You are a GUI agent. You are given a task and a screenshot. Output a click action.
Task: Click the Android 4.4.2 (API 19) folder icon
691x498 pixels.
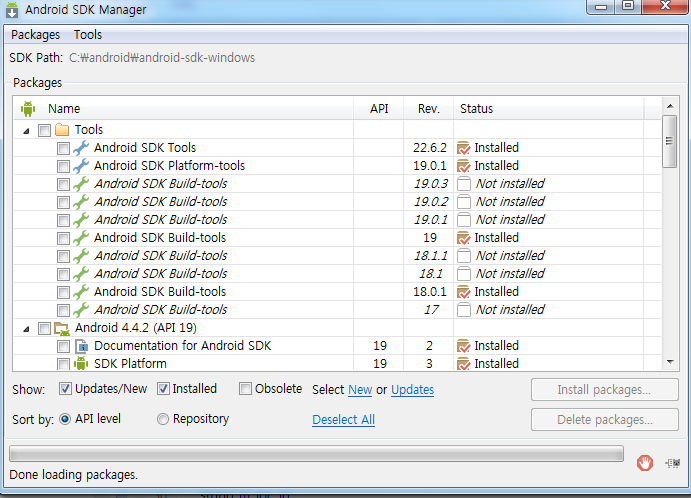coord(62,329)
